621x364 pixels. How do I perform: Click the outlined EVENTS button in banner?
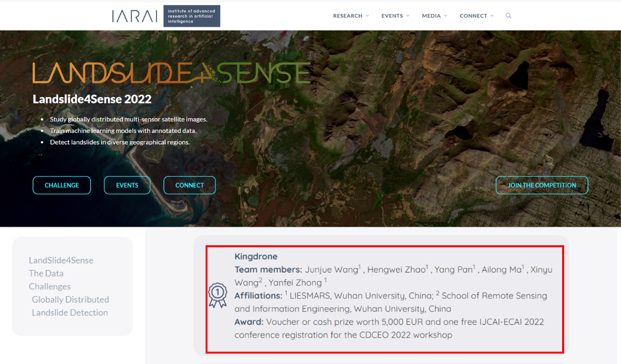(x=127, y=185)
